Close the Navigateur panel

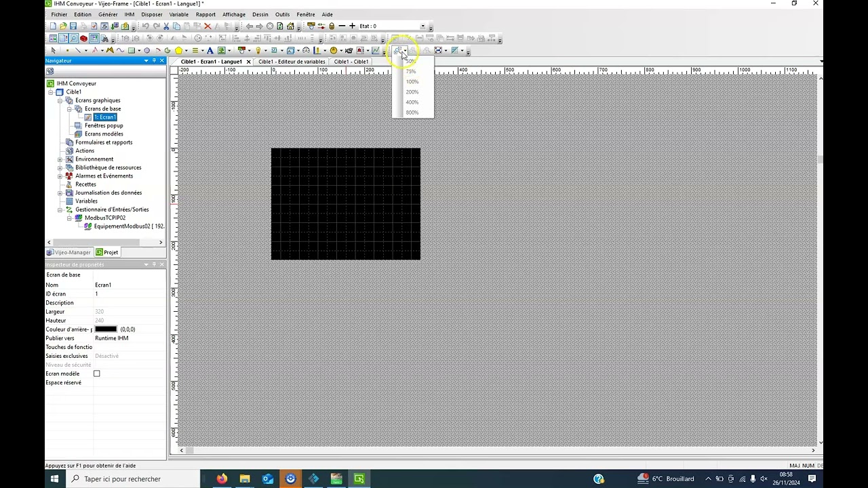pos(161,61)
